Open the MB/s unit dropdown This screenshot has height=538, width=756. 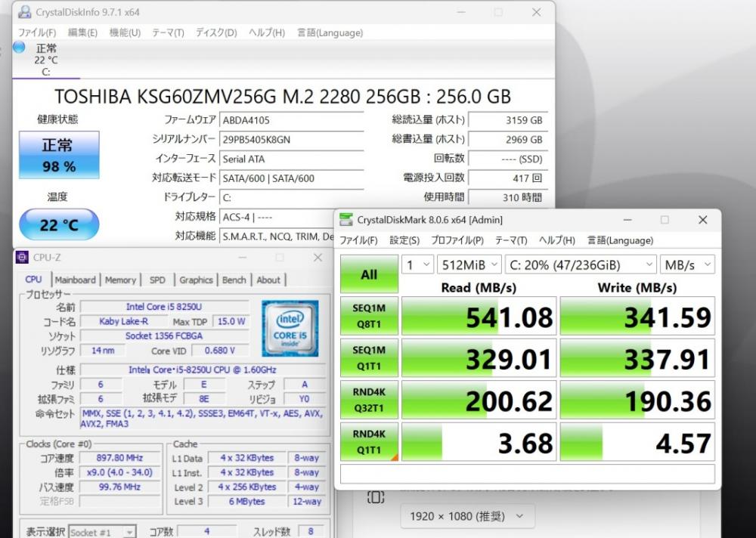pos(687,264)
